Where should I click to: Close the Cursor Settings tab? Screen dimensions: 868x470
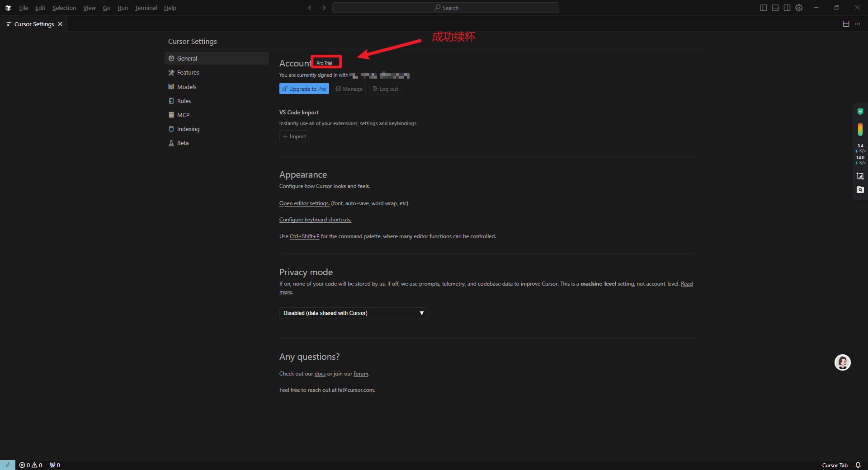pos(60,24)
